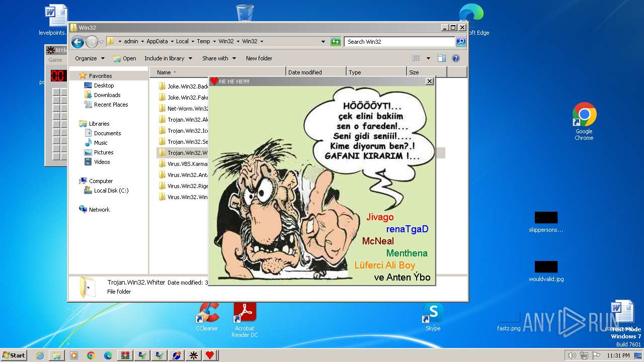This screenshot has width=644, height=362.
Task: Refresh the Win32 folder view
Action: coord(336,42)
